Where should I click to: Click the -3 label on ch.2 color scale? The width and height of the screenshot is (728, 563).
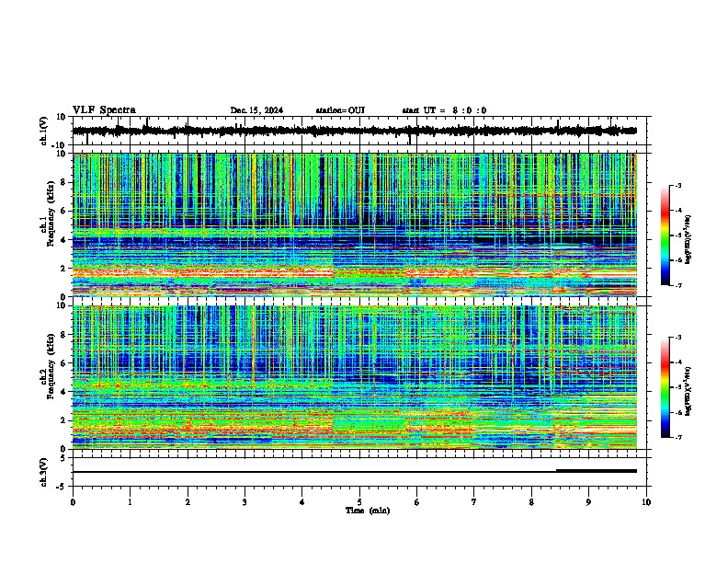point(677,338)
